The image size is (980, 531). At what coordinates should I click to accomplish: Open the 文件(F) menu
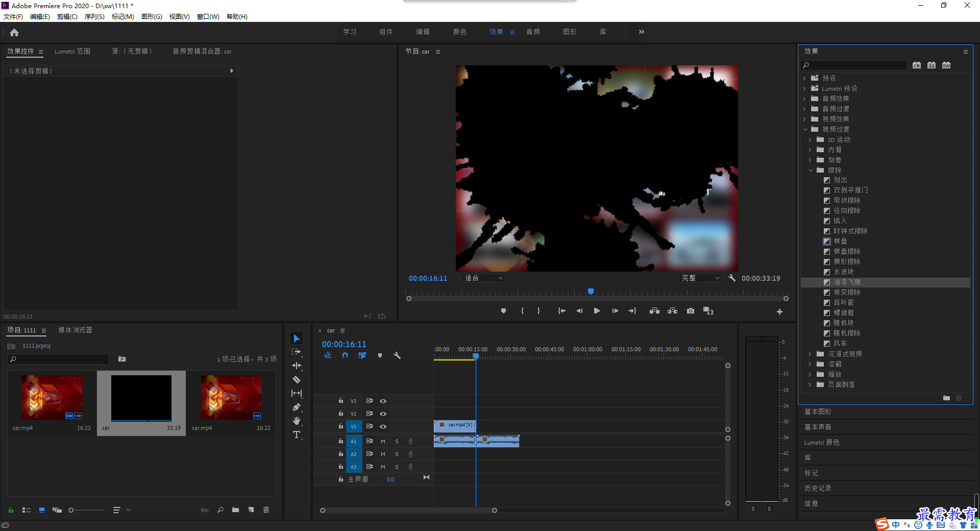(13, 17)
